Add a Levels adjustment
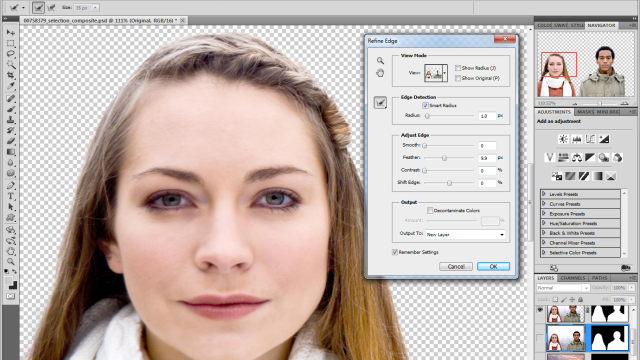640x360 pixels. [x=577, y=139]
